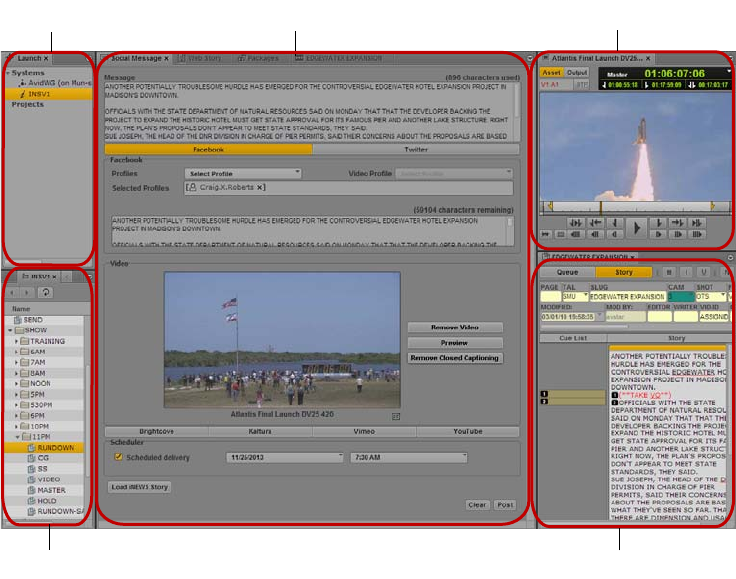Switch to the Twitter tab
The height and width of the screenshot is (579, 736).
[x=415, y=149]
